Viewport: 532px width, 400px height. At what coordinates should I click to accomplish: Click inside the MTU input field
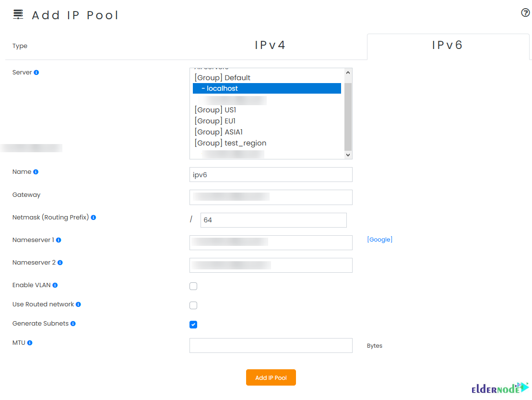tap(271, 345)
